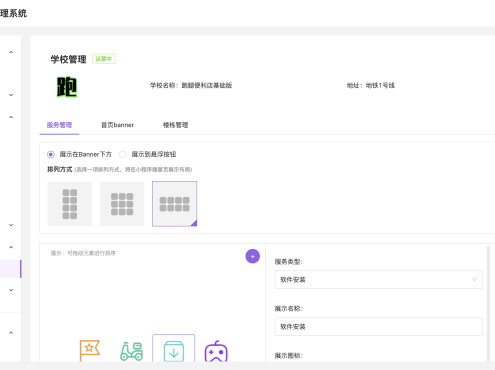
Task: Switch to the 首页banner tab
Action: click(x=117, y=125)
